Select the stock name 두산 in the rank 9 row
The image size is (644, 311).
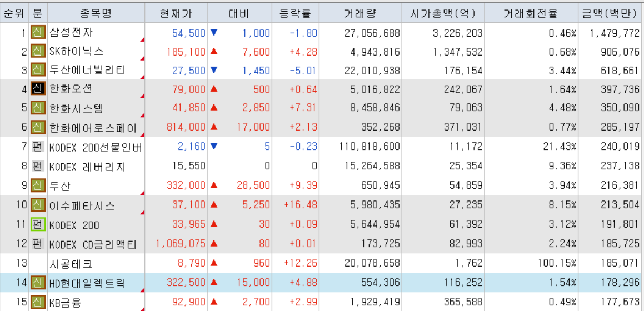tap(60, 186)
